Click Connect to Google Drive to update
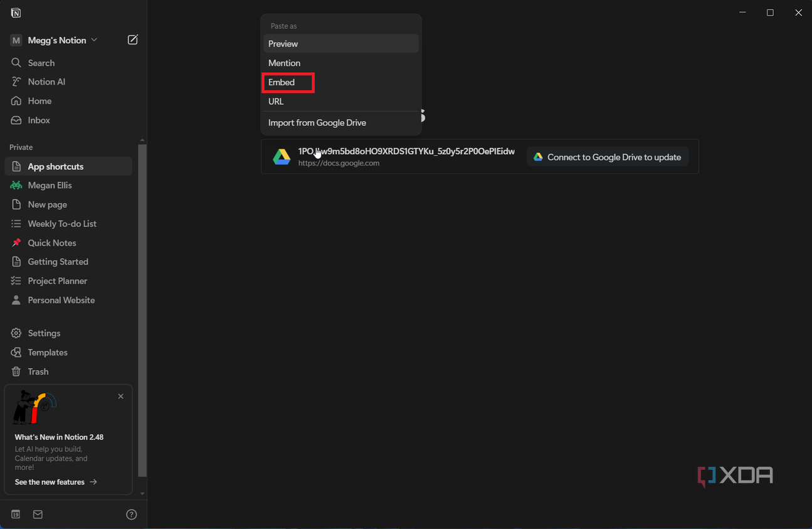 click(x=608, y=157)
